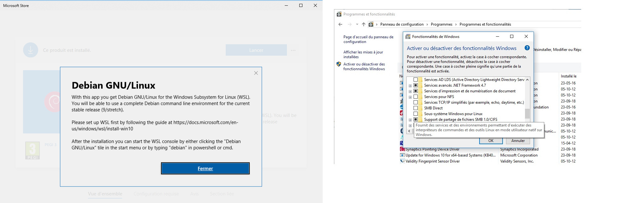Click OK in Fonctionnalités de Windows

[491, 141]
